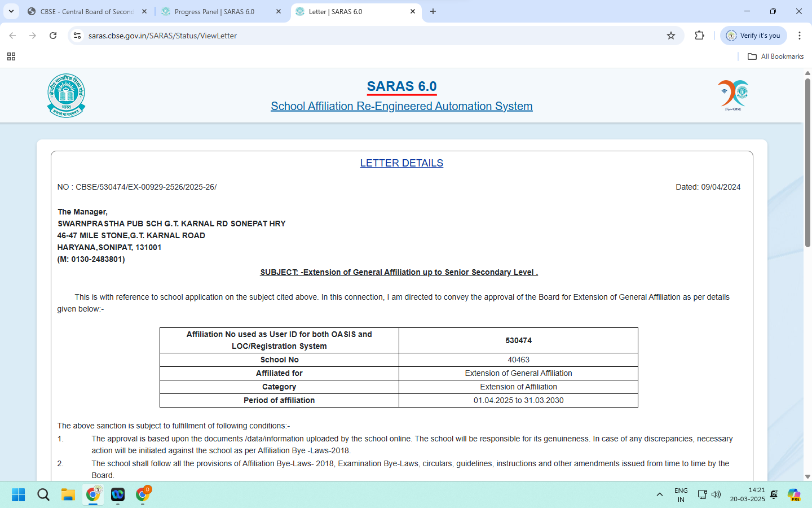
Task: Switch to Progress Panel SARAS tab
Action: point(214,11)
